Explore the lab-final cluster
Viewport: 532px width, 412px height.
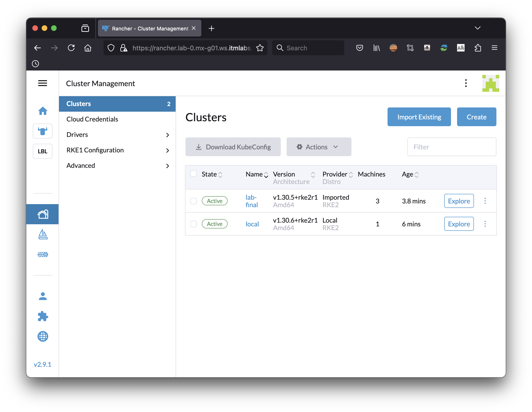point(459,201)
